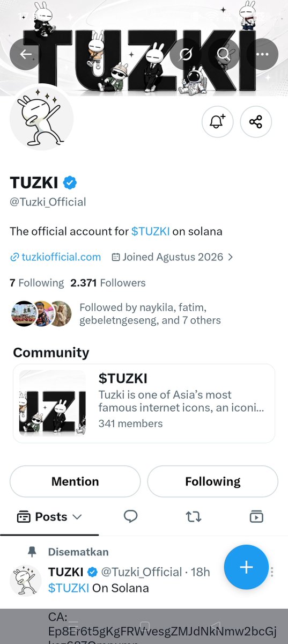This screenshot has height=644, width=288.
Task: Tap the search magnifier icon
Action: click(x=224, y=54)
